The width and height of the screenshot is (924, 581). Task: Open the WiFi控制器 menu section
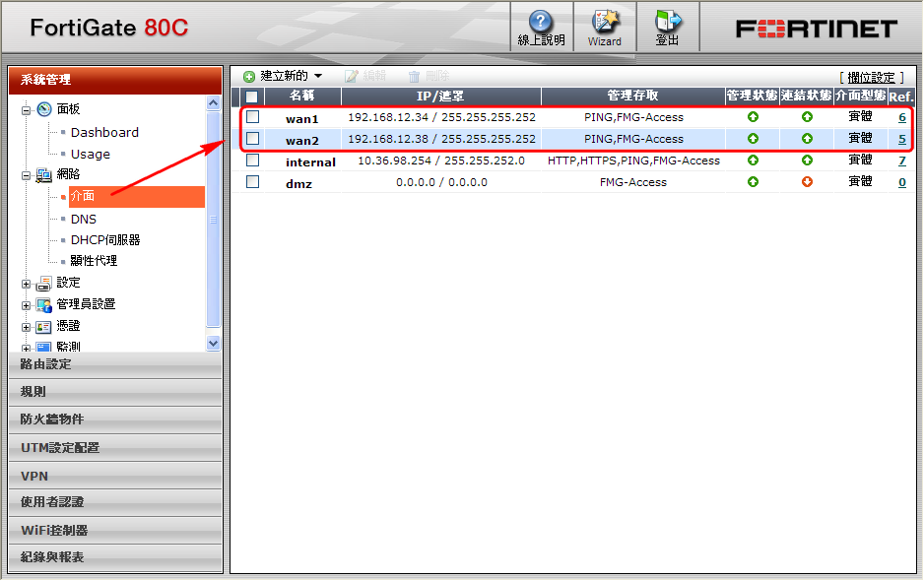click(x=115, y=531)
